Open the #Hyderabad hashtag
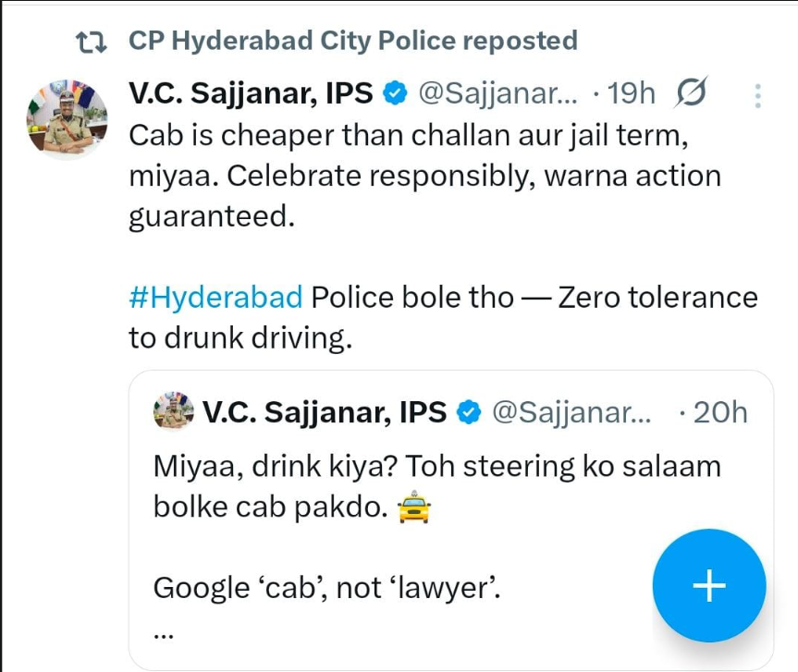Image resolution: width=798 pixels, height=672 pixels. point(215,298)
